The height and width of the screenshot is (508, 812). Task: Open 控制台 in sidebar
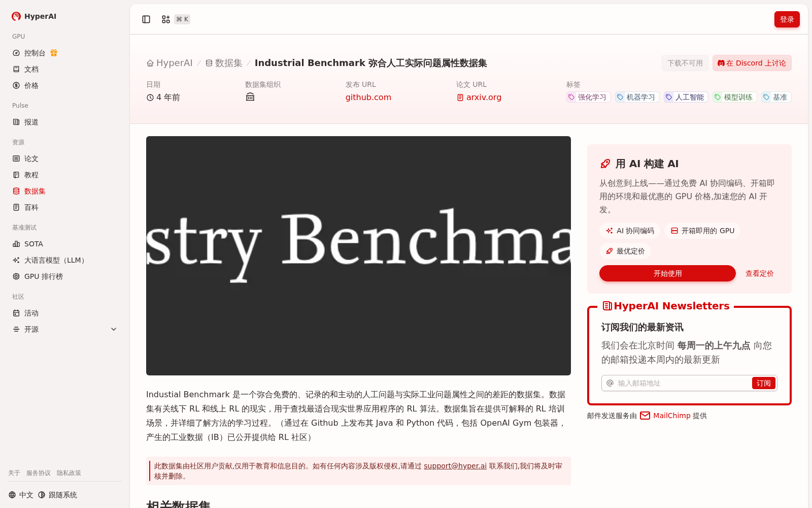coord(35,53)
